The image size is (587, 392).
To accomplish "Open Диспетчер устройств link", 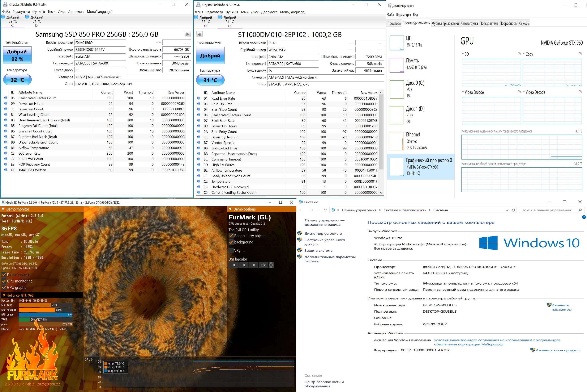I will tap(323, 233).
